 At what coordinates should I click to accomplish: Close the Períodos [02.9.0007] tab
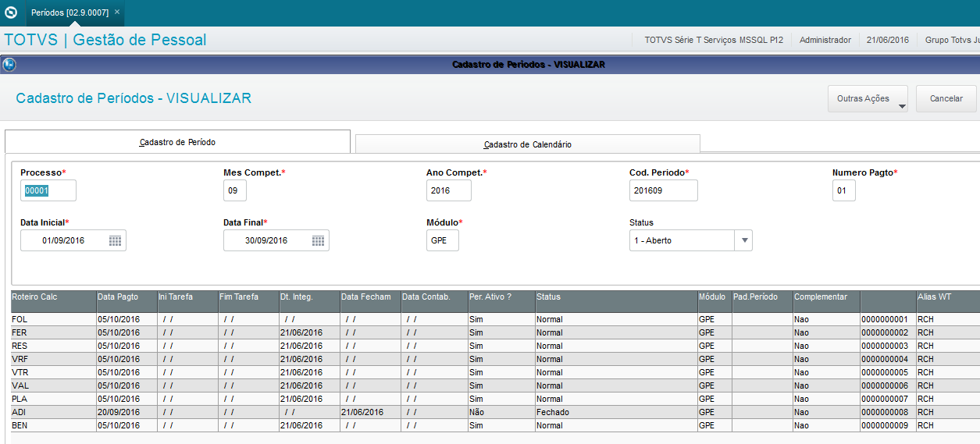pyautogui.click(x=117, y=12)
